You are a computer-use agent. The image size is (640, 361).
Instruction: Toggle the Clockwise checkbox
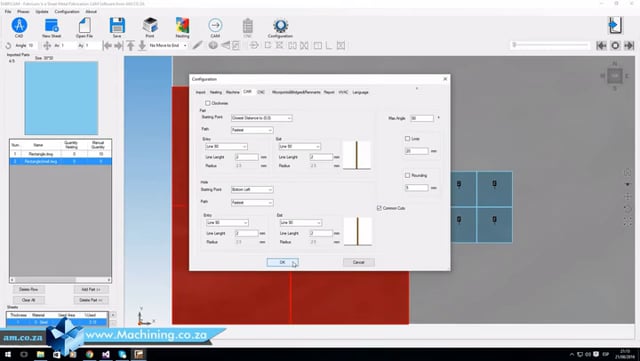[x=208, y=103]
